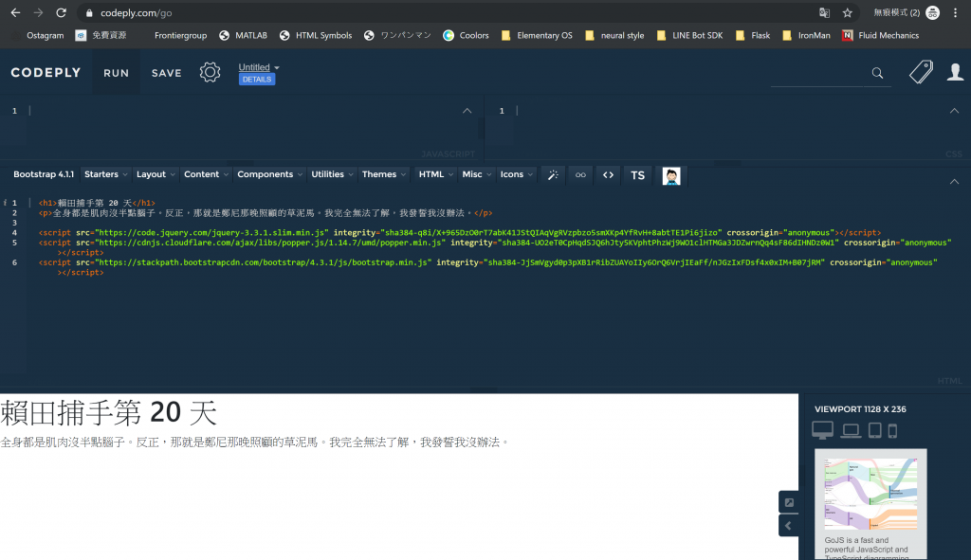Select the laptop viewport icon
The height and width of the screenshot is (560, 971).
coord(851,431)
